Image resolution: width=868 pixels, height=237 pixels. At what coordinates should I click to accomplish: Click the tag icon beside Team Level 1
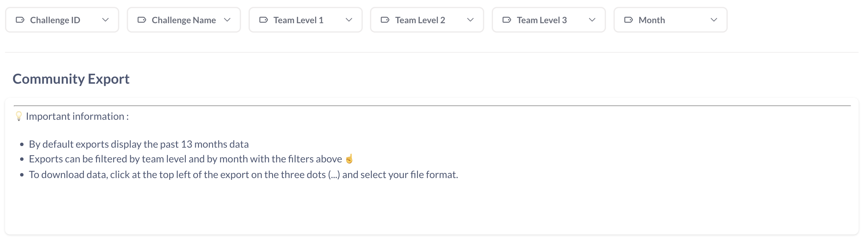(x=264, y=20)
